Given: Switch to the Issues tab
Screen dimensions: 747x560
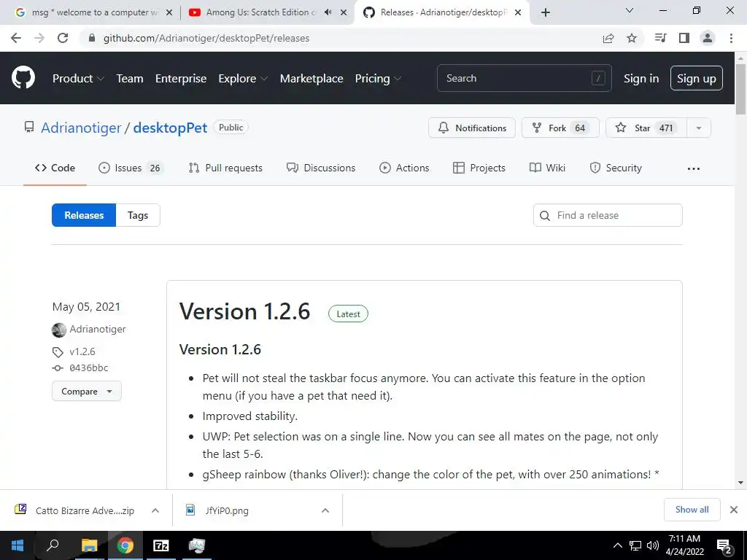Looking at the screenshot, I should (x=131, y=168).
